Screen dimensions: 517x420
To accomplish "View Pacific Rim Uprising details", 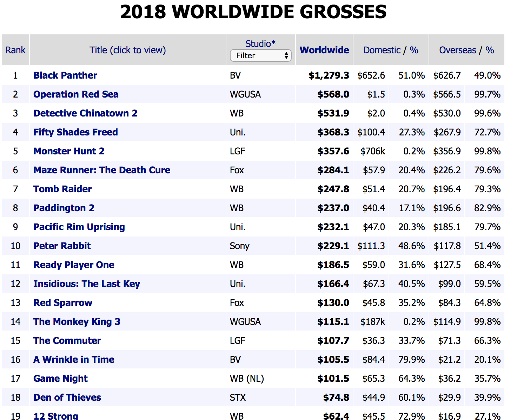I will click(79, 227).
